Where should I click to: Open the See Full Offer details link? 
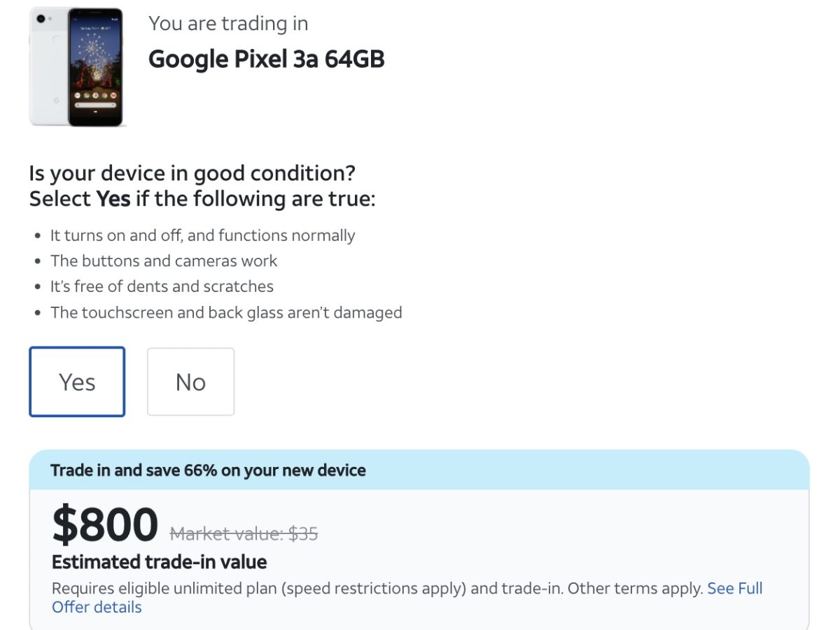tap(734, 589)
